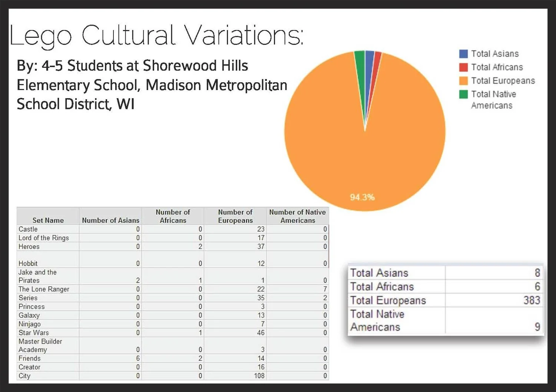
Task: Click the 94.3% label on the pie
Action: [362, 197]
